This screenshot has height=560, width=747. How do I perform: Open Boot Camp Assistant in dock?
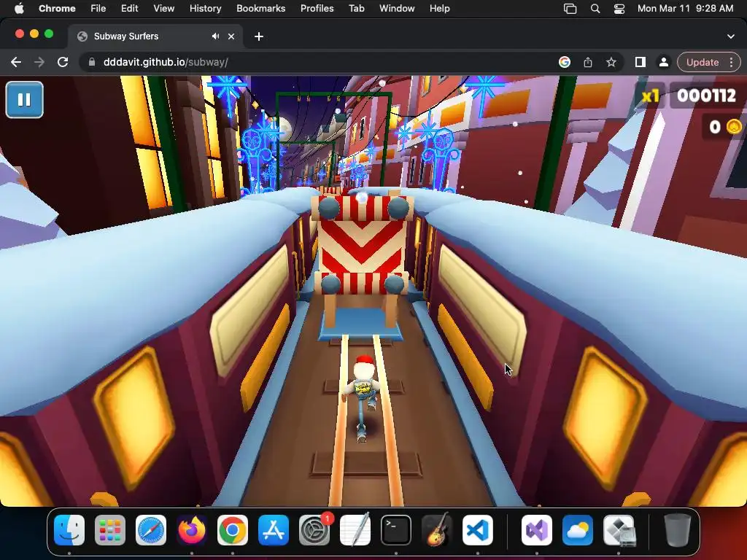pyautogui.click(x=619, y=530)
